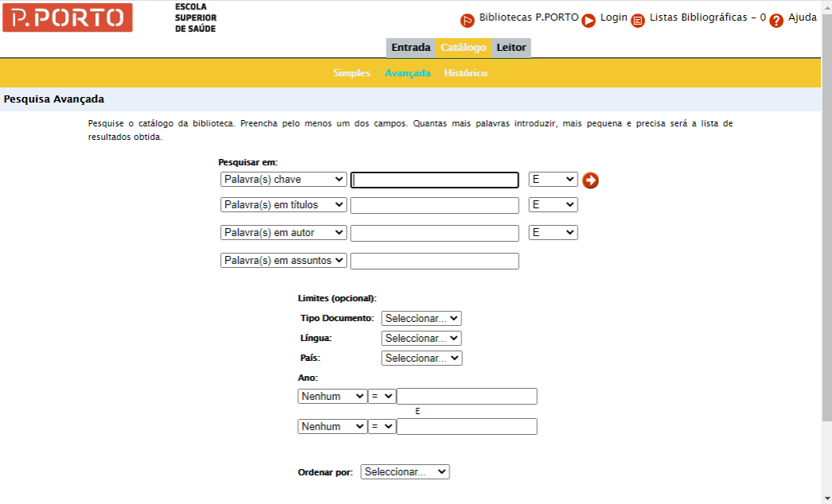Image resolution: width=832 pixels, height=504 pixels.
Task: Open the Histórico search link
Action: [x=465, y=73]
